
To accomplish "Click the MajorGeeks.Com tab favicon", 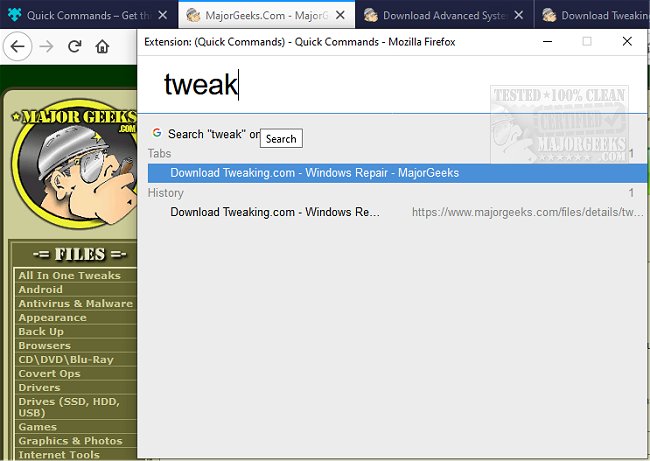I will [x=193, y=15].
